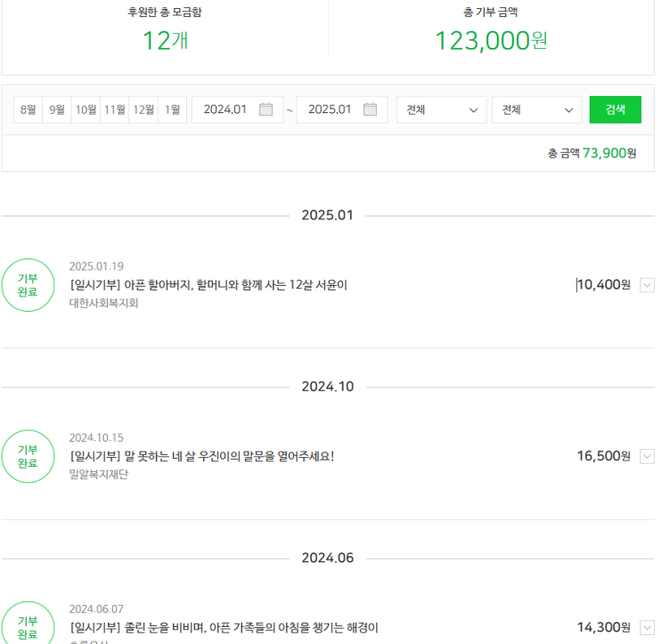Screen dimensions: 662x644
Task: Select the 8월 month filter
Action: click(28, 110)
